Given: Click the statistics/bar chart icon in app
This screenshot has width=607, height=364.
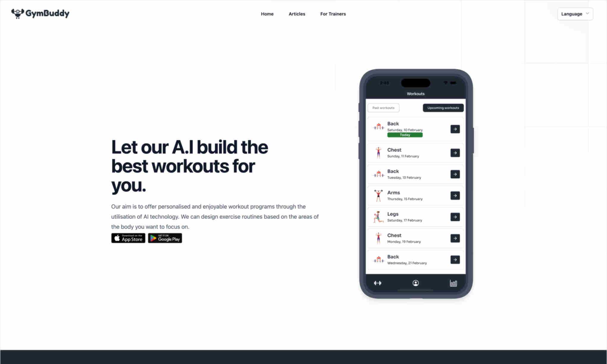Looking at the screenshot, I should point(453,283).
